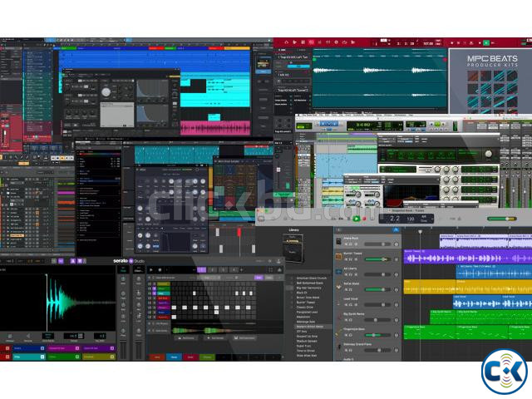
Task: Click the large round knob in Studio One plugin
Action: click(x=106, y=92)
